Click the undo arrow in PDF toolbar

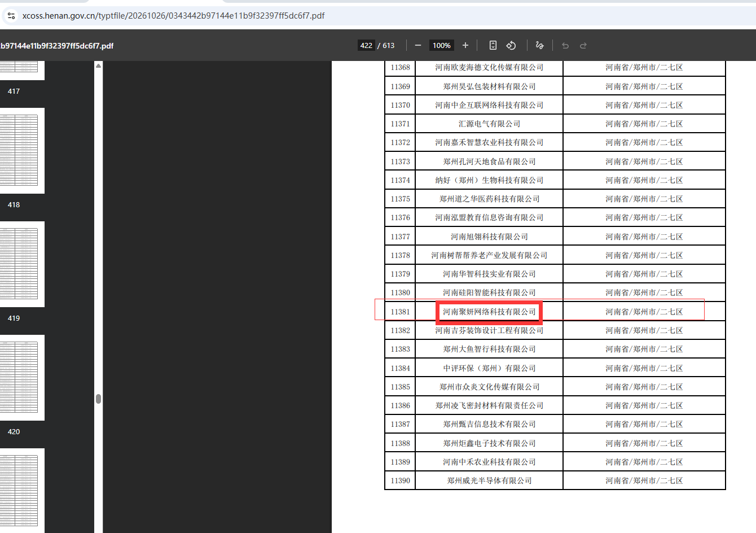(x=565, y=46)
